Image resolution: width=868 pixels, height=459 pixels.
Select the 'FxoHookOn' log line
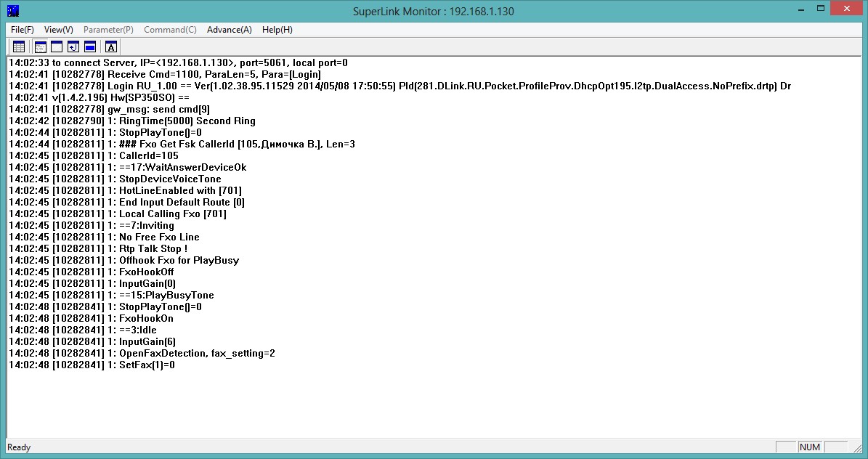tap(91, 318)
